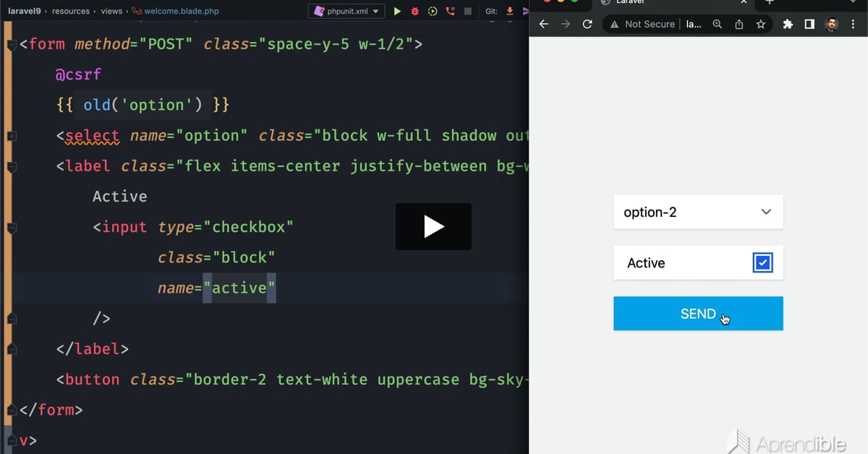Click the share page icon in Chrome

click(739, 24)
